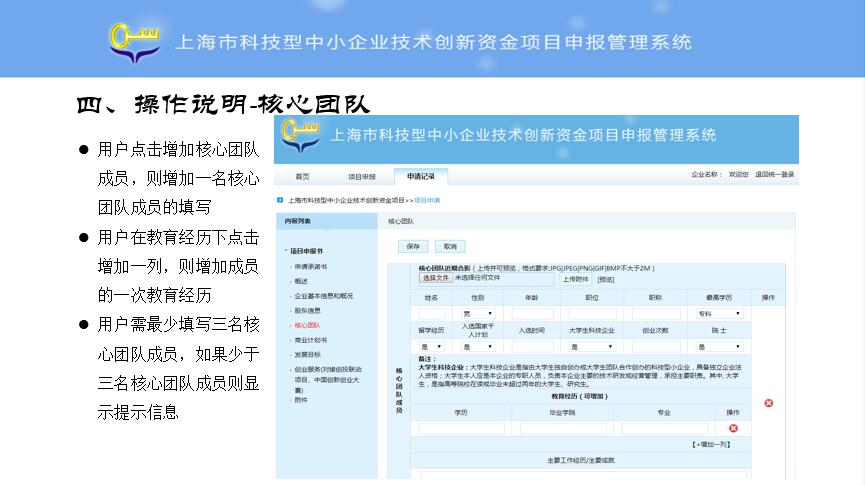
Task: Click the [+增加一列] (add a row) link
Action: pos(712,445)
